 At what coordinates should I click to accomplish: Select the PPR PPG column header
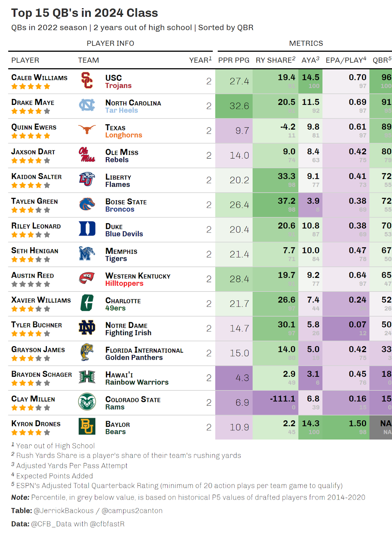[x=234, y=60]
